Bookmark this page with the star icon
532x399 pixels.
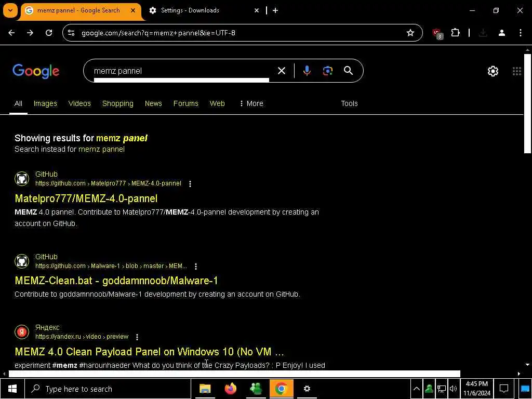[x=410, y=33]
